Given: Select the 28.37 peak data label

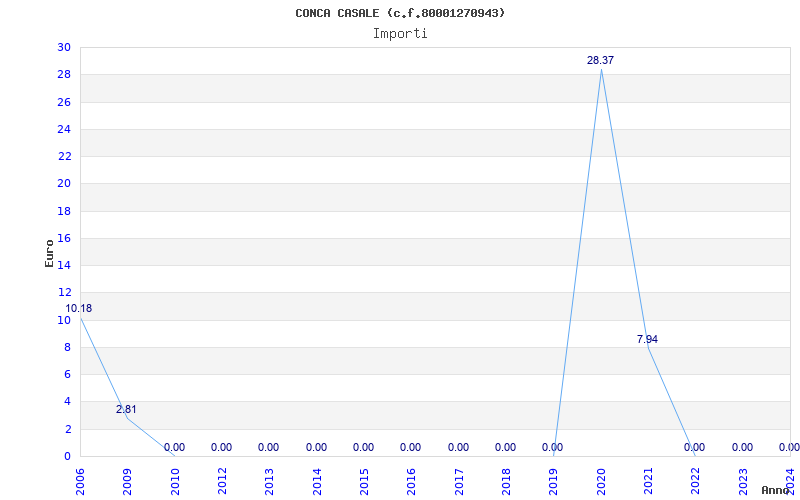Looking at the screenshot, I should point(601,60).
